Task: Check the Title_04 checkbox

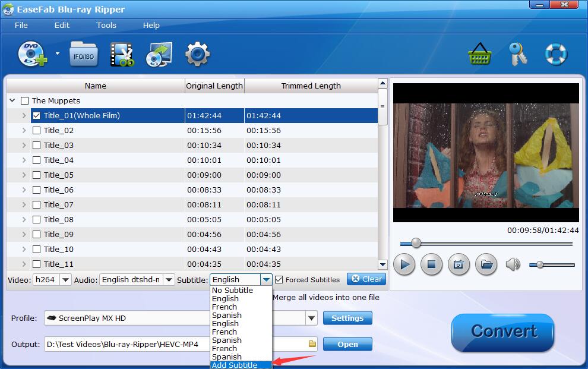Action: [x=36, y=160]
